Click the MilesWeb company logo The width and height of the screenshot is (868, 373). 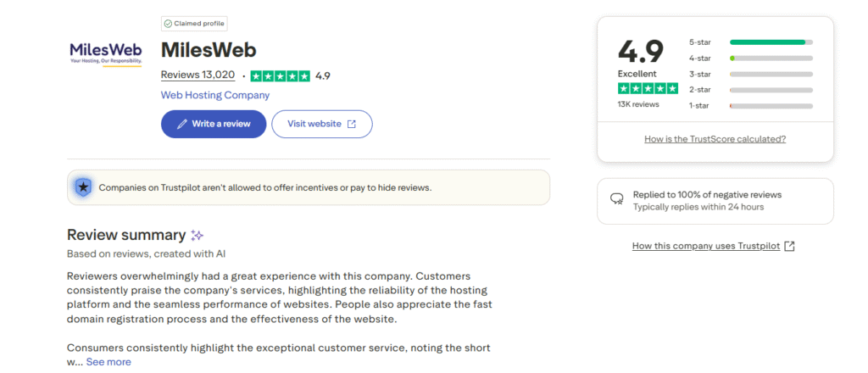(106, 54)
